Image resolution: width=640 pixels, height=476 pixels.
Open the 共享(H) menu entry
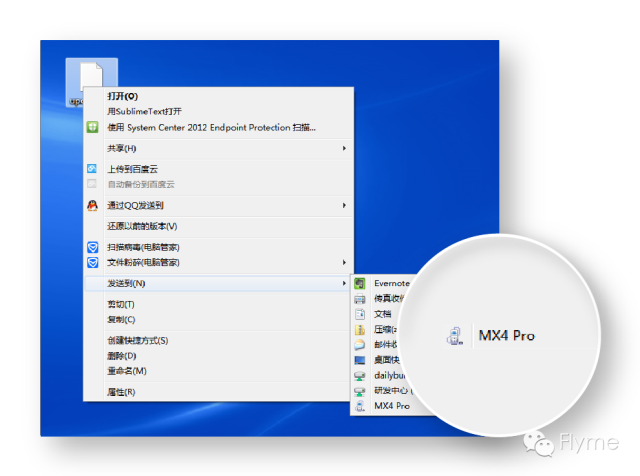click(x=122, y=148)
